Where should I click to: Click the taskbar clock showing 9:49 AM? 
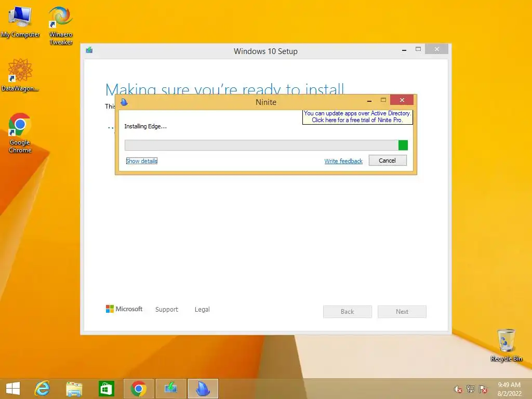(x=509, y=389)
